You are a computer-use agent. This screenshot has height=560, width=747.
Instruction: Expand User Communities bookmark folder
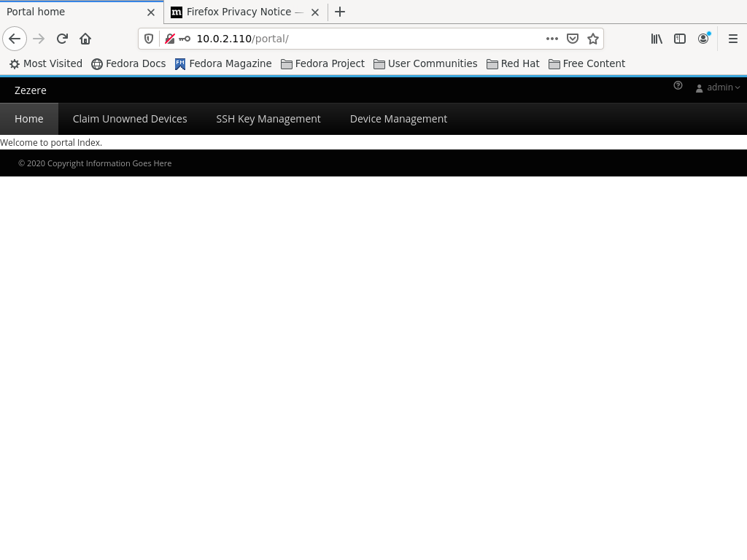pos(425,64)
